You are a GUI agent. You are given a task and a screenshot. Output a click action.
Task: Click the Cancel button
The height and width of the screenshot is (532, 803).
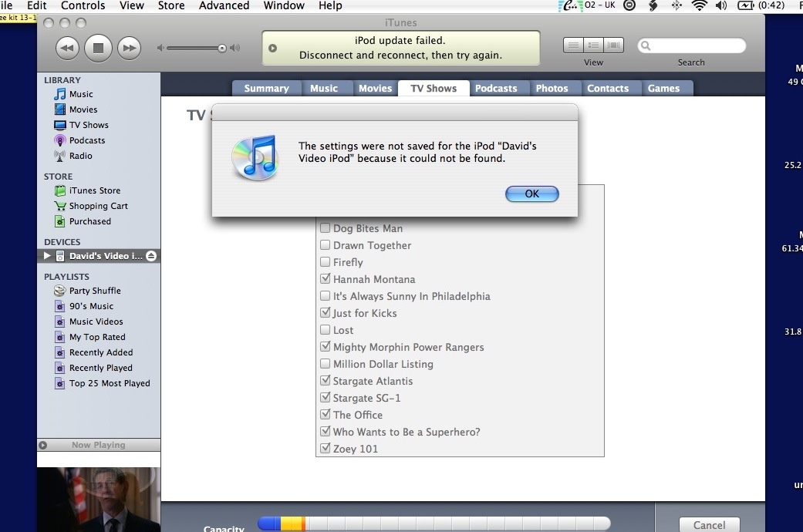coord(710,525)
